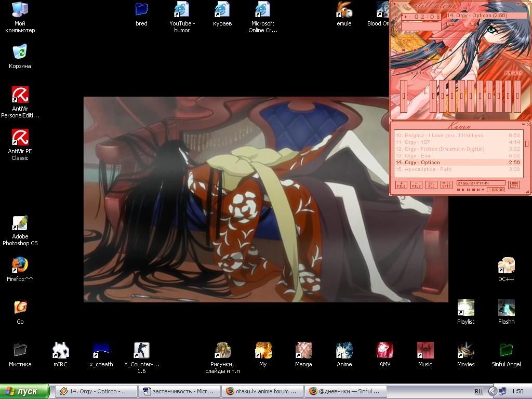Select the Manga desktop shortcut
Viewport: 532px width, 399px height.
[x=303, y=355]
